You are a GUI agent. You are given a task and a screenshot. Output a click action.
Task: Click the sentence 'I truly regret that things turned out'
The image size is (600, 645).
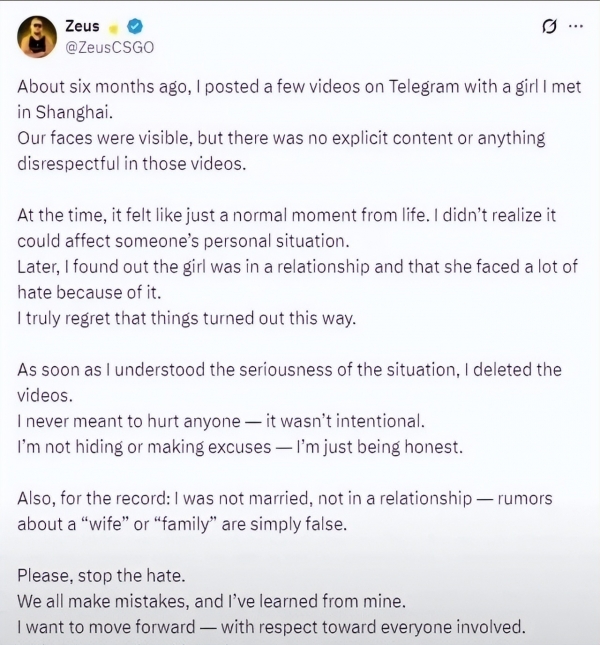[x=186, y=318]
